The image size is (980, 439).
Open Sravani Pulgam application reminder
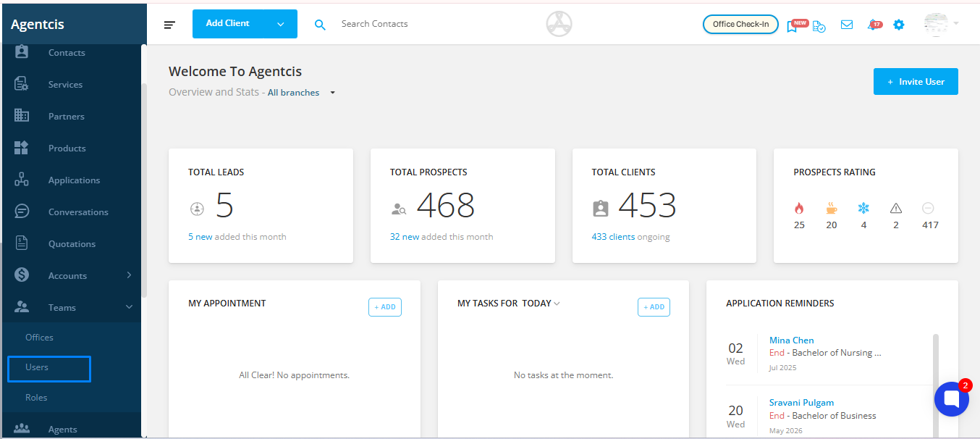coord(801,403)
